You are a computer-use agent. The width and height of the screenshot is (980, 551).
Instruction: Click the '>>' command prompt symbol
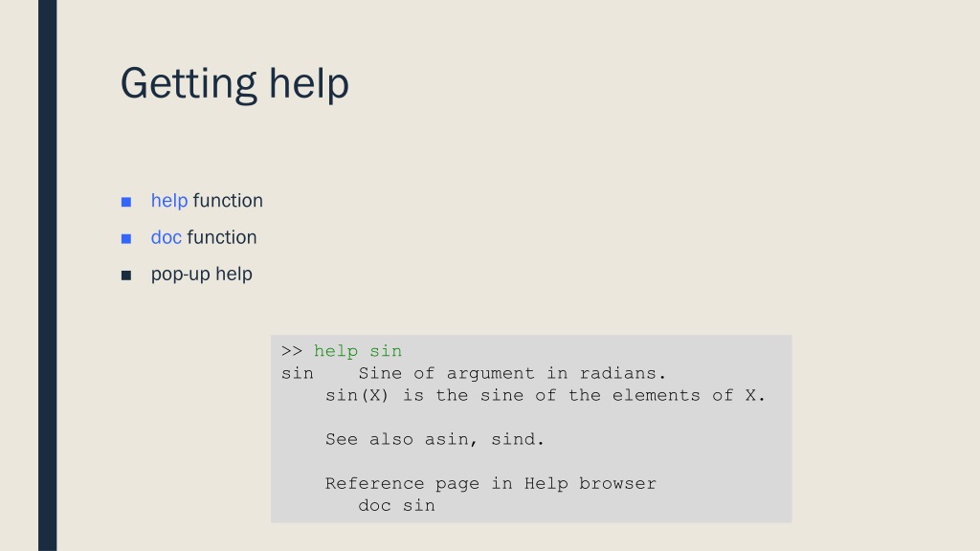292,351
